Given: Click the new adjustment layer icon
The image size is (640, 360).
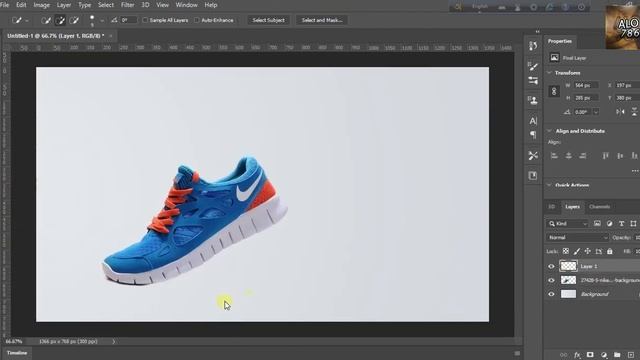Looking at the screenshot, I should point(604,355).
